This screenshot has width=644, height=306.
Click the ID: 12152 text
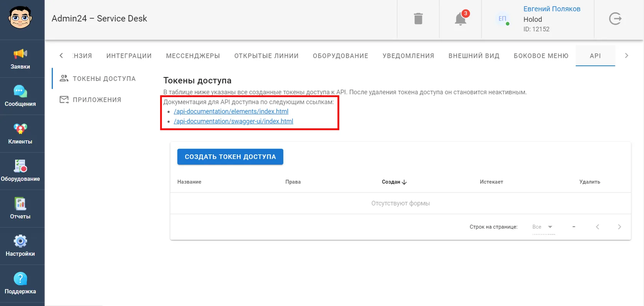click(x=536, y=29)
